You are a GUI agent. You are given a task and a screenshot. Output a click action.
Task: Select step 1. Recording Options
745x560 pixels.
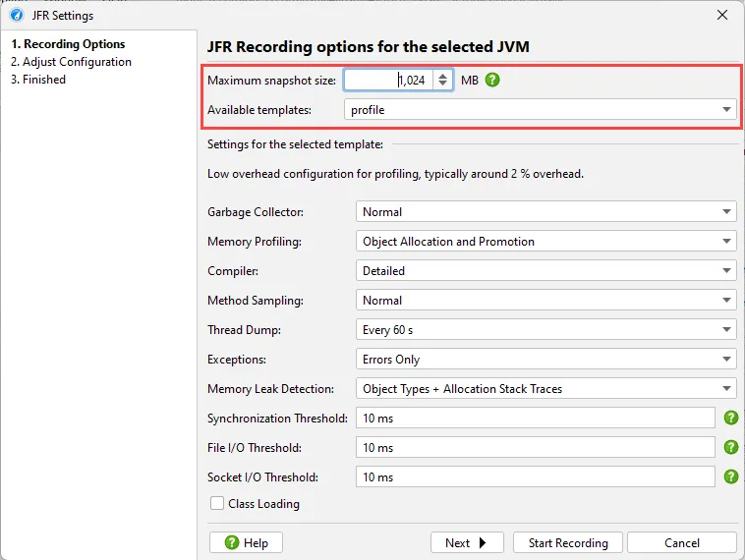(x=68, y=43)
